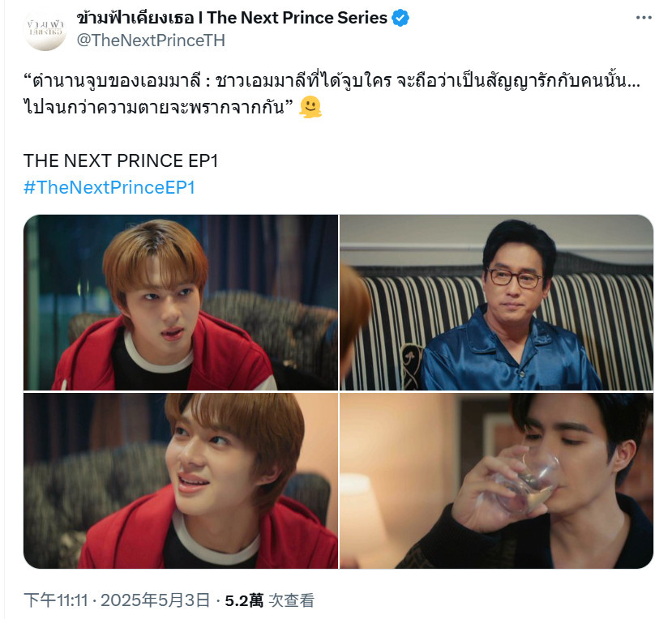Screen dimensions: 672x619
Task: Click the blue verified badge icon
Action: [x=400, y=18]
